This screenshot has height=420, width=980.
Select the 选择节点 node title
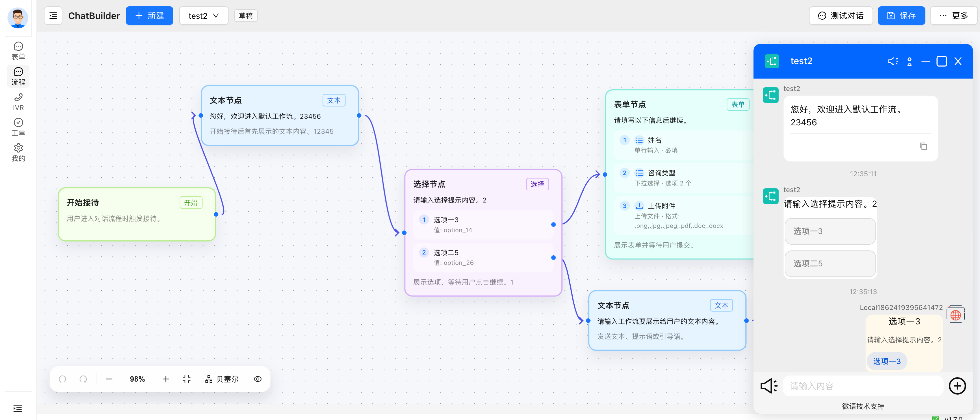pos(429,184)
